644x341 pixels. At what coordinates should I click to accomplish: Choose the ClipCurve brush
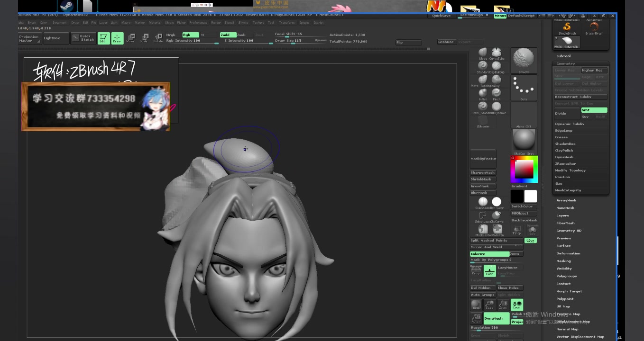click(497, 215)
